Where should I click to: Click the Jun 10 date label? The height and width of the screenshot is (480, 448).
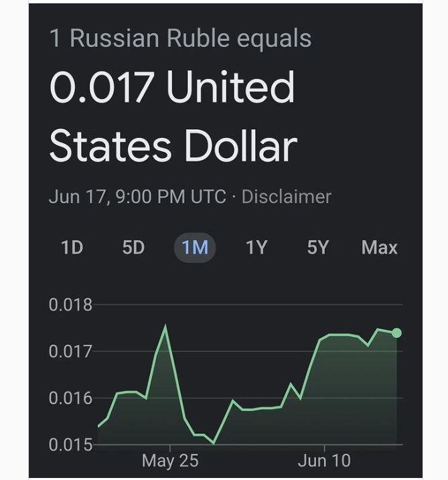tap(324, 461)
